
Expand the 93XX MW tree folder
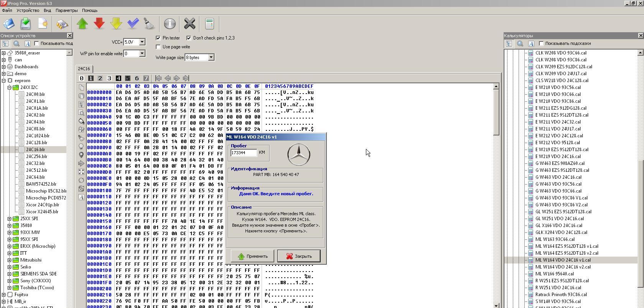pos(10,232)
